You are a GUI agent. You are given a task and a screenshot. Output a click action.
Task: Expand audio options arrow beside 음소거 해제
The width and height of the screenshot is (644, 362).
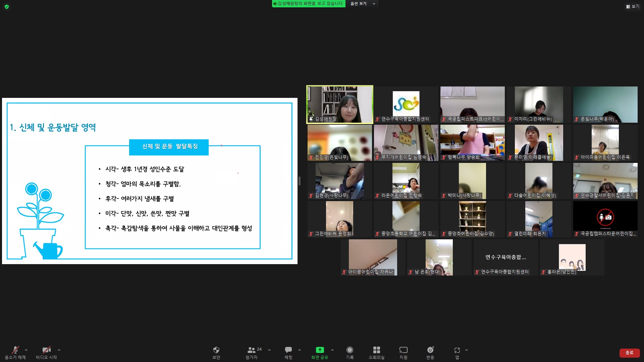point(26,350)
